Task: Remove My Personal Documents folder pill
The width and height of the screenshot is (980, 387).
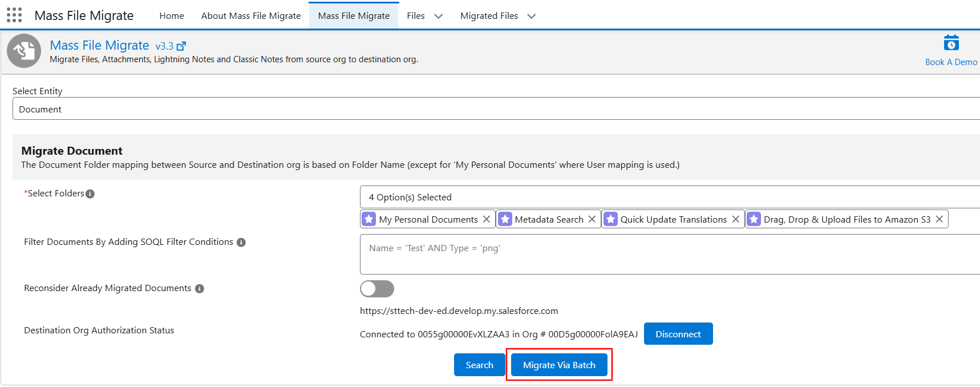Action: 486,219
